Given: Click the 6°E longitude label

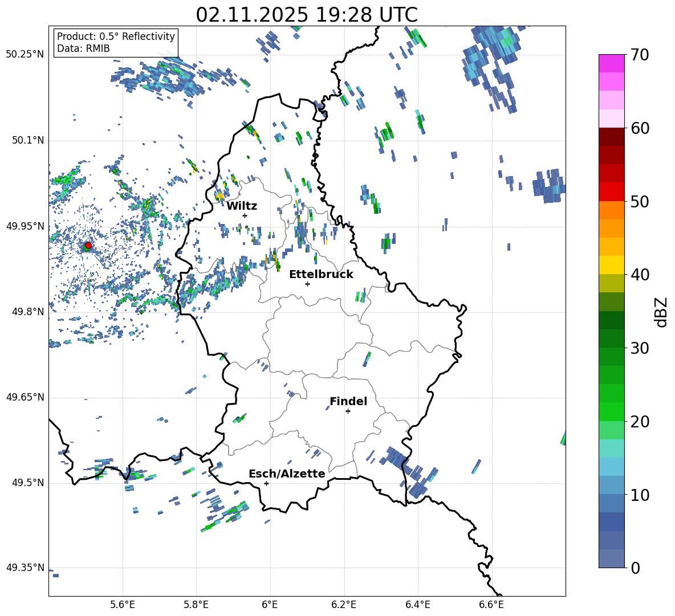Looking at the screenshot, I should [x=270, y=605].
